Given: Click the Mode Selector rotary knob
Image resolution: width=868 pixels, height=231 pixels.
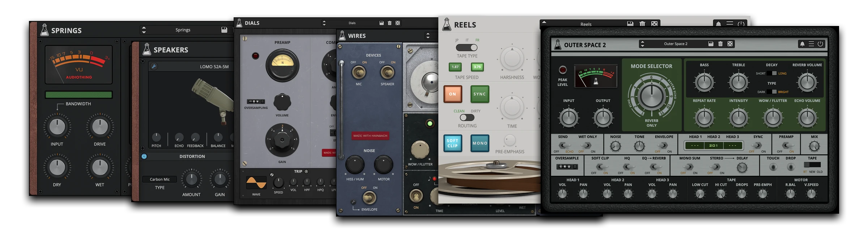Looking at the screenshot, I should (x=651, y=96).
